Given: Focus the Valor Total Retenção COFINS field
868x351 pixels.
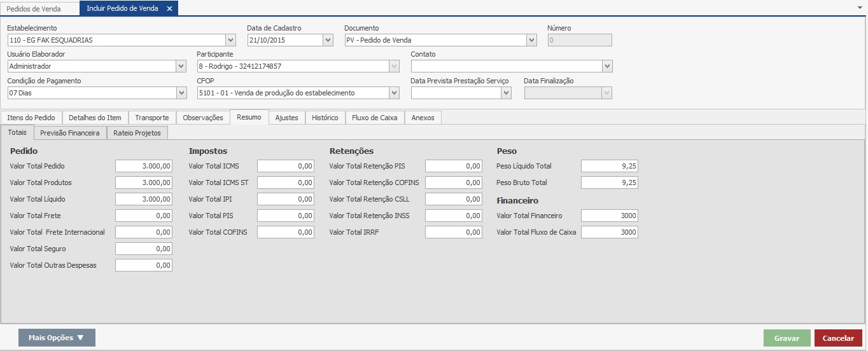Looking at the screenshot, I should (x=454, y=182).
